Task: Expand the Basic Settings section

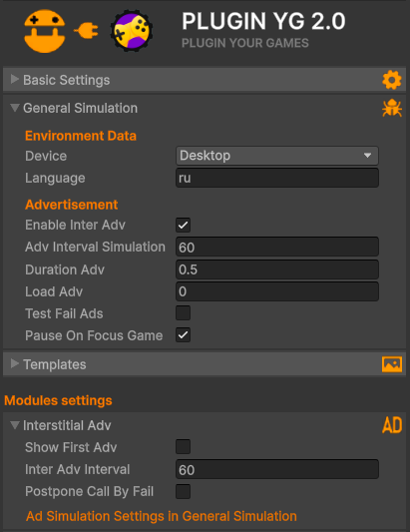Action: pos(15,80)
